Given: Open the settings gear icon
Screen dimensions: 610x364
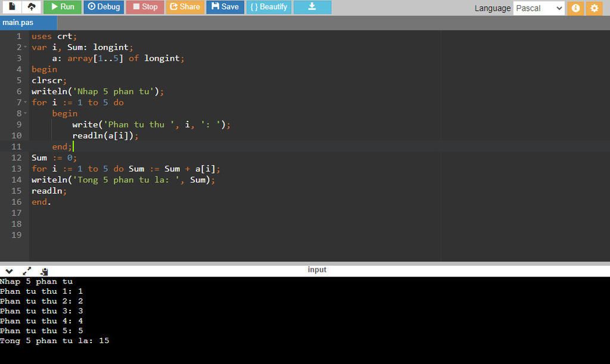Looking at the screenshot, I should tap(594, 8).
